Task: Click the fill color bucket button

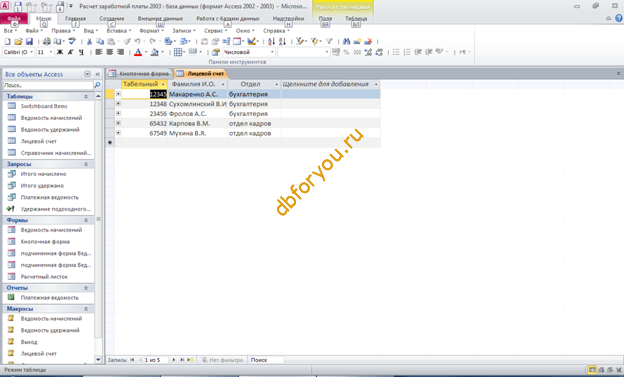Action: coord(155,52)
